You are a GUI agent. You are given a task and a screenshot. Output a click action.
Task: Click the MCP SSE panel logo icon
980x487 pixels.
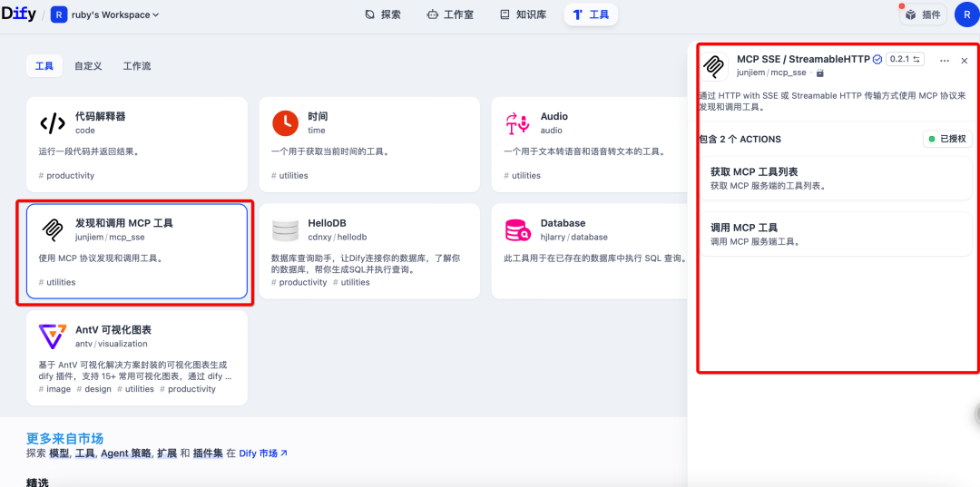[x=714, y=66]
